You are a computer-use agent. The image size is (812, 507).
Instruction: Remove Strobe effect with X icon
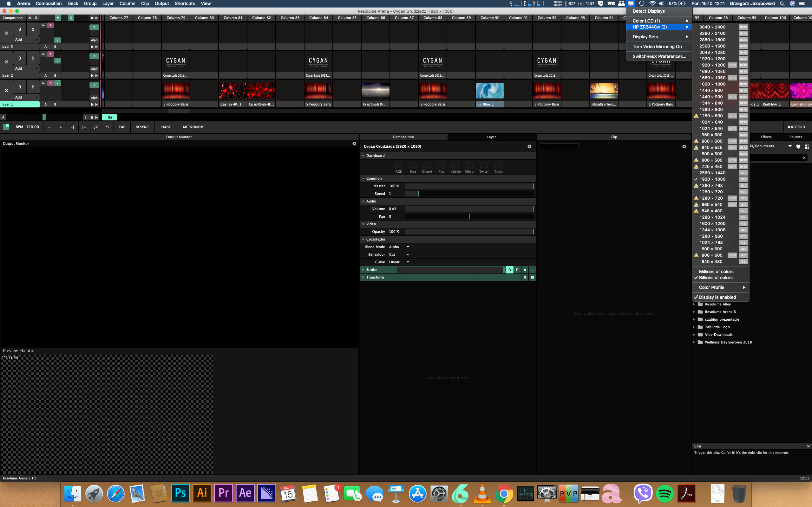pyautogui.click(x=525, y=270)
